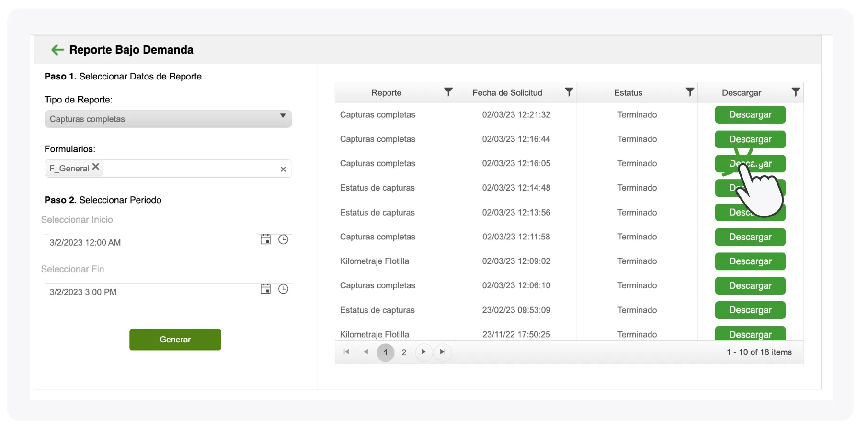Remove the F_General form tag
The height and width of the screenshot is (431, 868).
96,167
